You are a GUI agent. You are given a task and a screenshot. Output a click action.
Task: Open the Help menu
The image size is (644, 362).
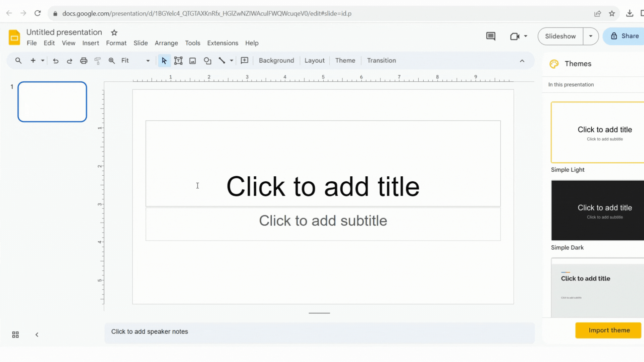(252, 43)
